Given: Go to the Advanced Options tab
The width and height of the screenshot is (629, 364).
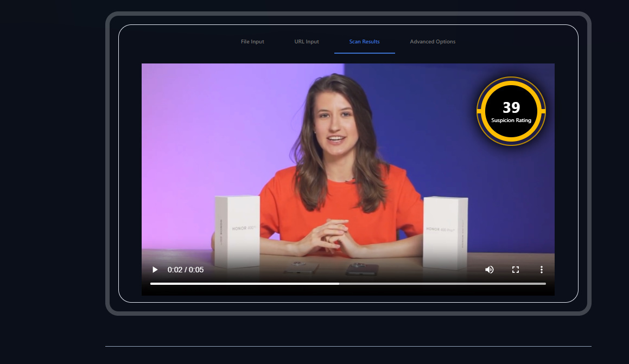Looking at the screenshot, I should click(x=433, y=42).
